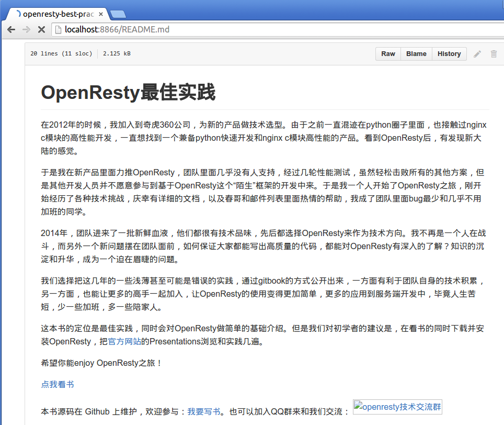Stop loading the page with the X icon
The height and width of the screenshot is (425, 504).
point(41,30)
